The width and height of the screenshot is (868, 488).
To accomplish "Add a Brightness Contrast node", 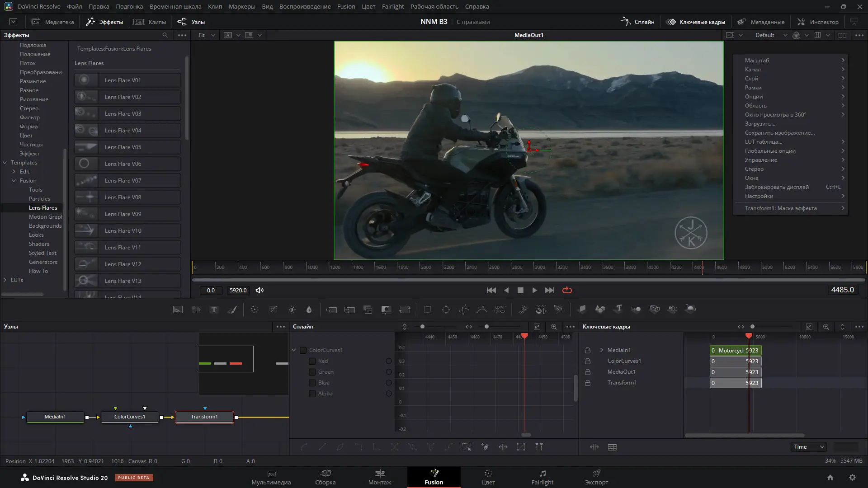I will 292,310.
